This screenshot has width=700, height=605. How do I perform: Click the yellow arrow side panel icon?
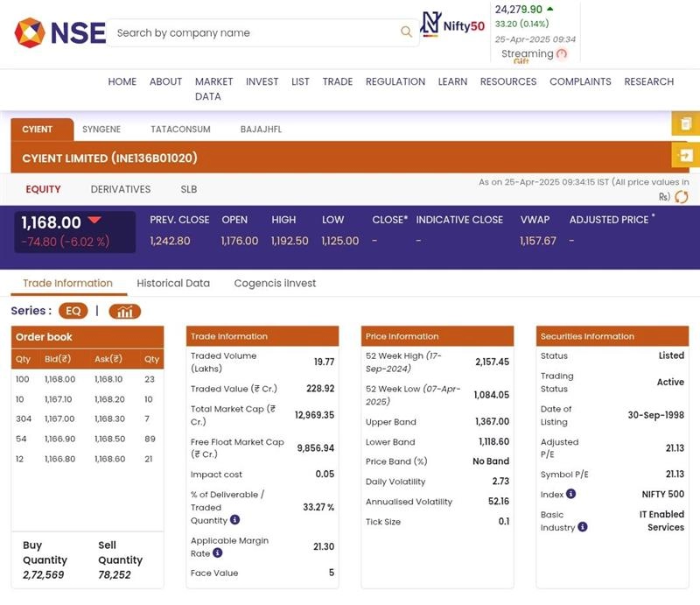[x=685, y=155]
